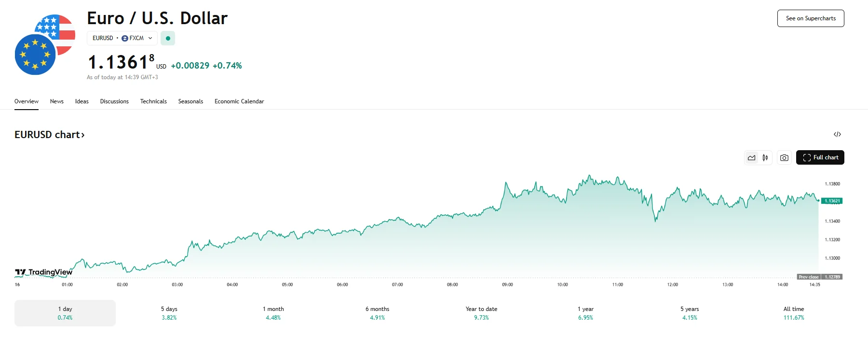Select the 1 month time range
868x338 pixels.
pos(273,313)
